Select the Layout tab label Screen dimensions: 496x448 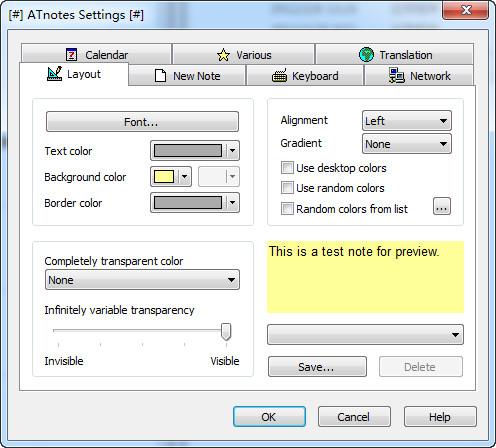(x=84, y=74)
